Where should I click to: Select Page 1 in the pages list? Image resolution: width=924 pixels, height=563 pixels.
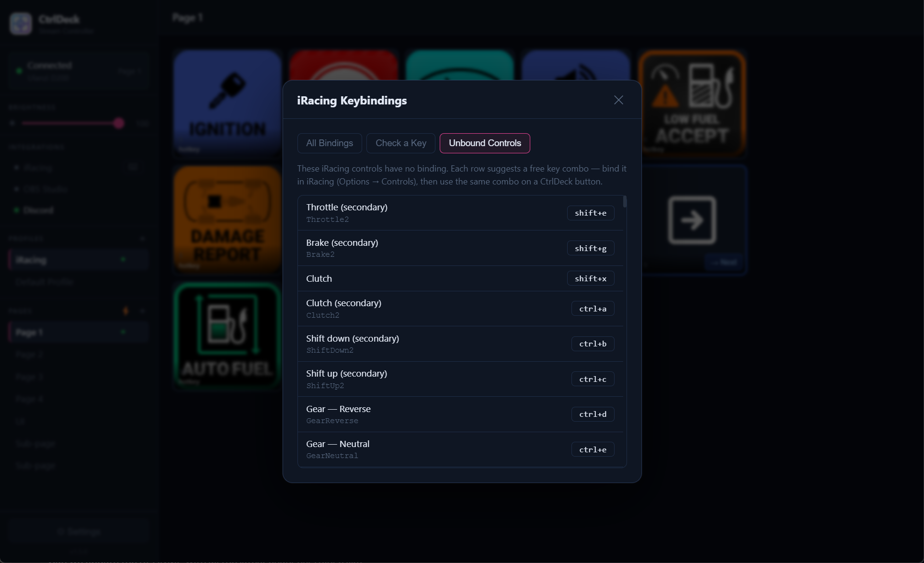coord(78,332)
